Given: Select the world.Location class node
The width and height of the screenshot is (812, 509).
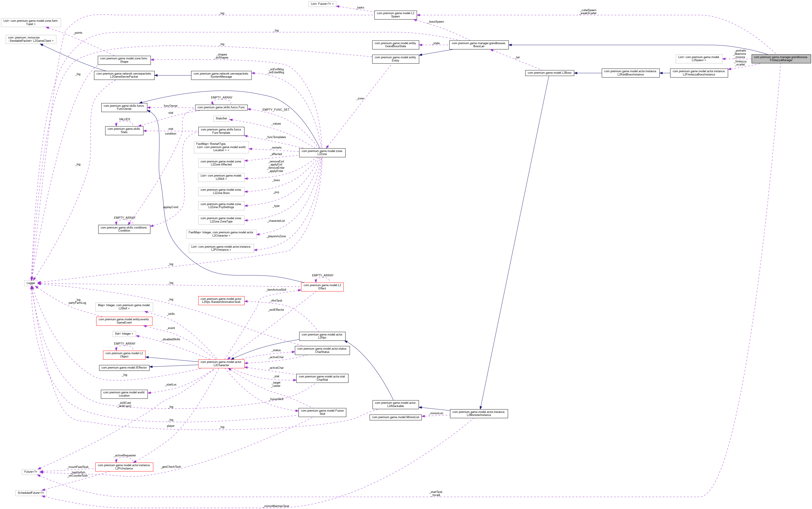Looking at the screenshot, I should (x=124, y=394).
